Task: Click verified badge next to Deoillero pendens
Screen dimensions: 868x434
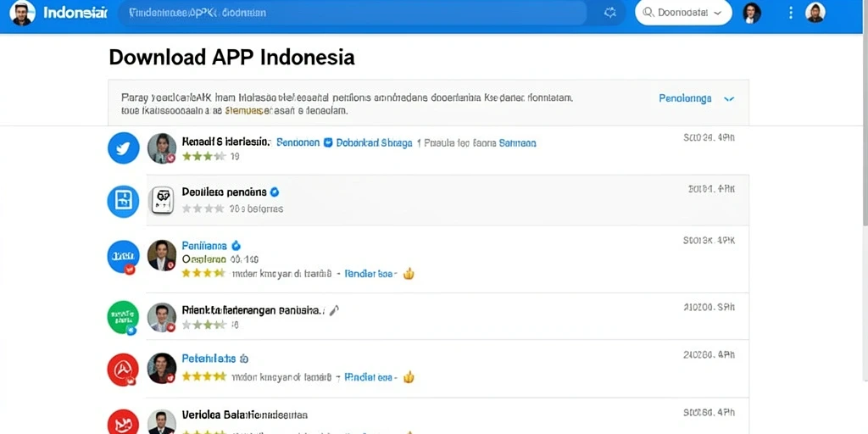Action: pos(274,192)
